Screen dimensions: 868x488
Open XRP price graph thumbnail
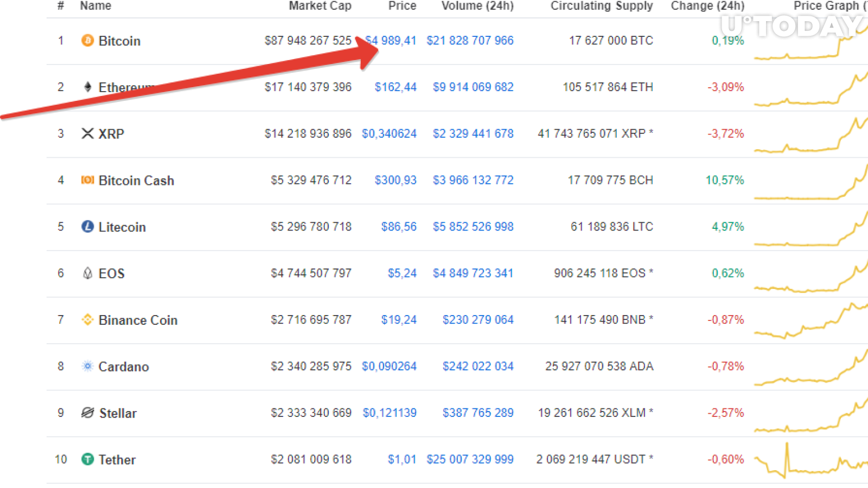click(x=811, y=134)
